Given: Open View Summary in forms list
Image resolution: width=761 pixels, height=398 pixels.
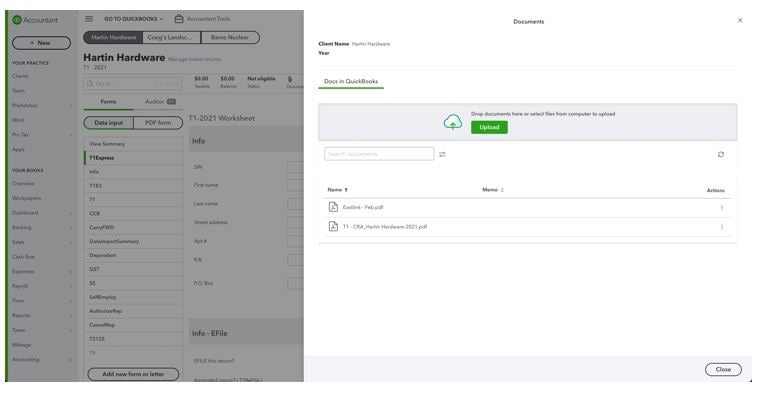Looking at the screenshot, I should (x=133, y=144).
